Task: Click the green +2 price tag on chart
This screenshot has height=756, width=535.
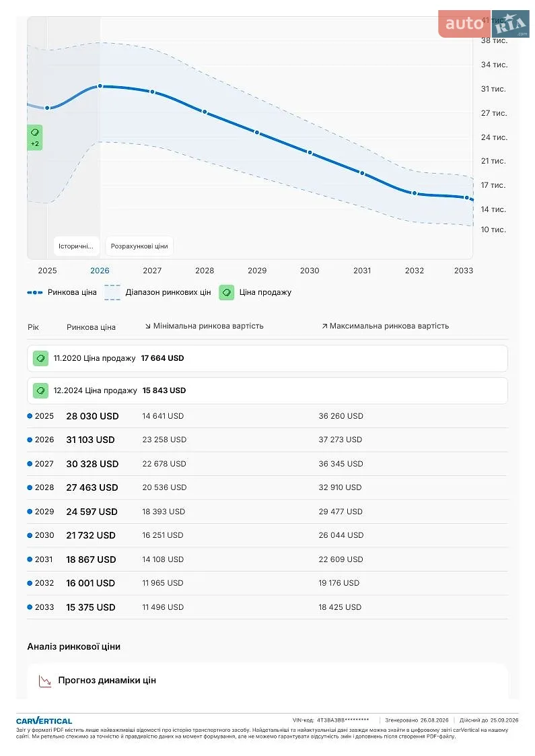Action: (35, 137)
